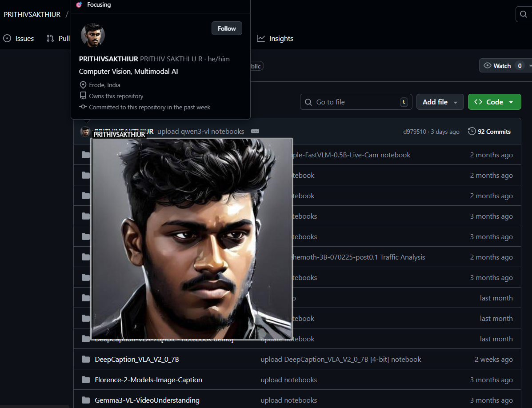Open upload notebooks commit for Gemma3-VL row
Image resolution: width=532 pixels, height=408 pixels.
tap(289, 400)
